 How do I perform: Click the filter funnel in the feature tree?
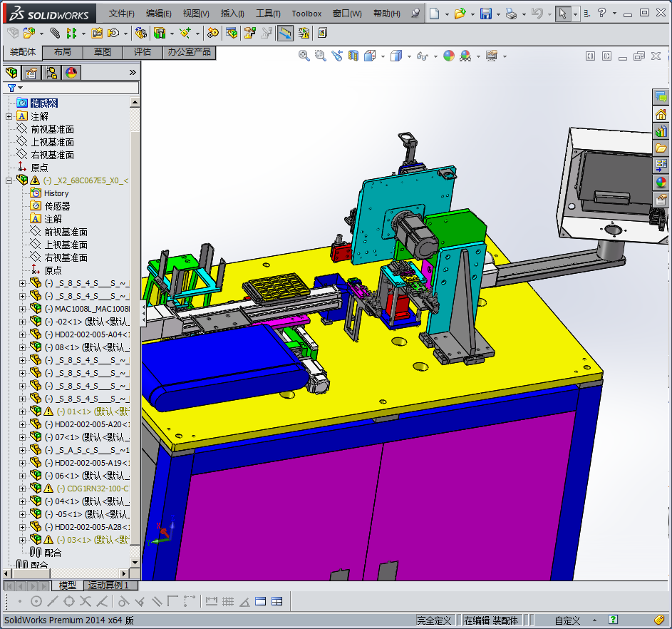click(12, 88)
